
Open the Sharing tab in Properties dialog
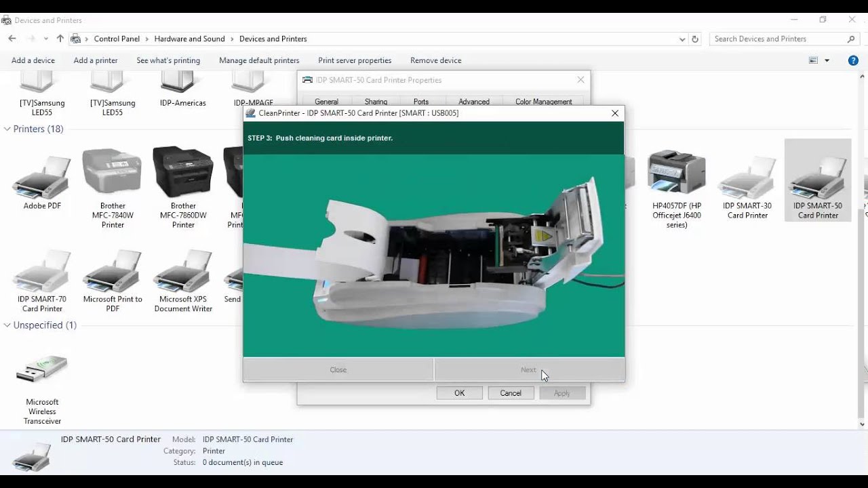376,102
